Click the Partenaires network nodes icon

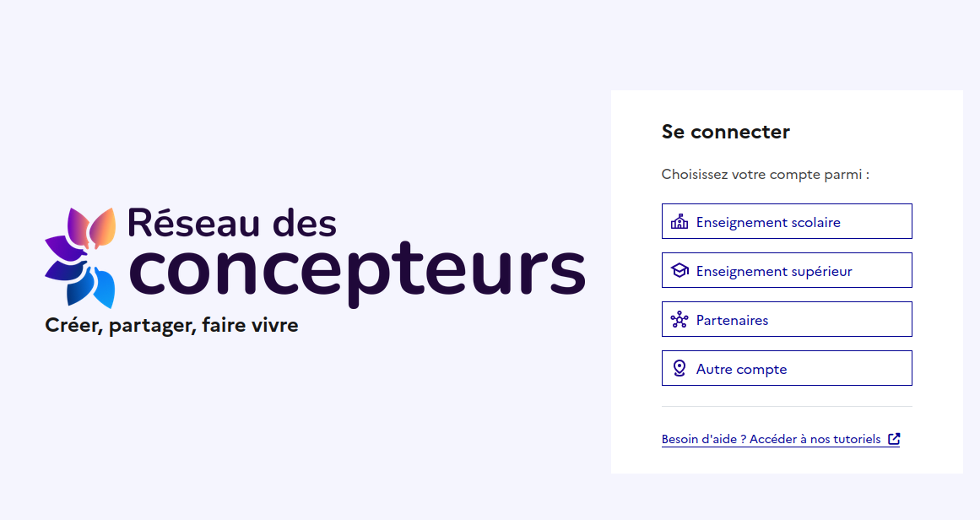click(x=680, y=320)
